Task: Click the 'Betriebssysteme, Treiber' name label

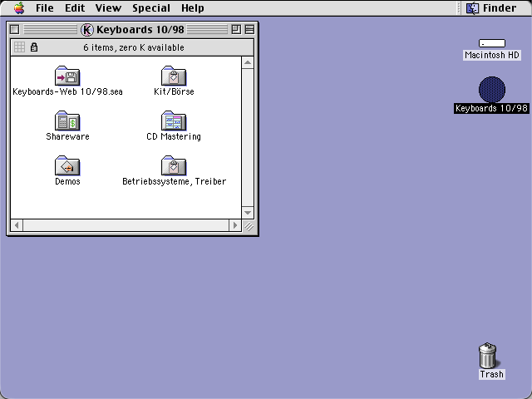Action: point(174,181)
